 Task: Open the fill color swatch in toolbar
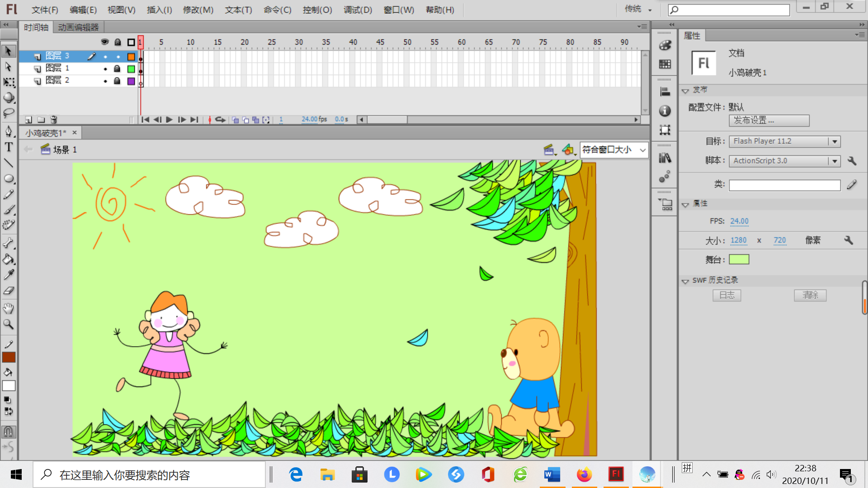[9, 385]
